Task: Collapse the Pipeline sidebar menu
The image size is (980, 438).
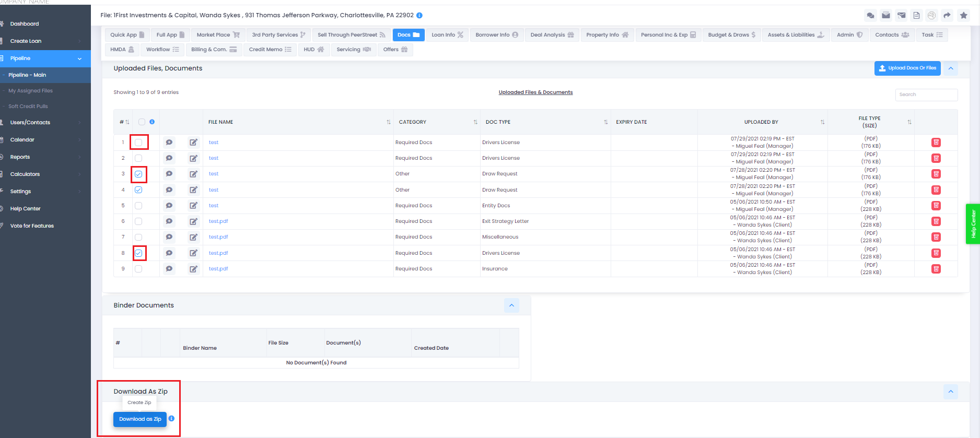Action: pyautogui.click(x=45, y=58)
